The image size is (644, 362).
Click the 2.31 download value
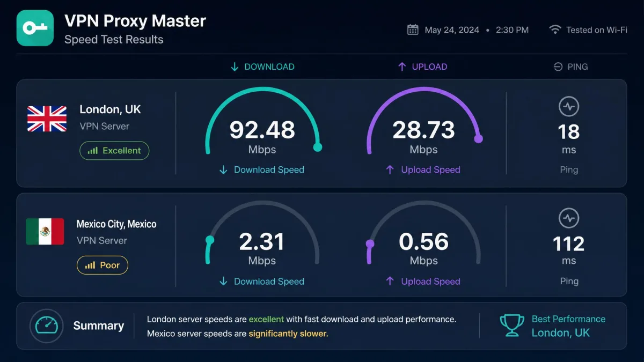(x=262, y=242)
